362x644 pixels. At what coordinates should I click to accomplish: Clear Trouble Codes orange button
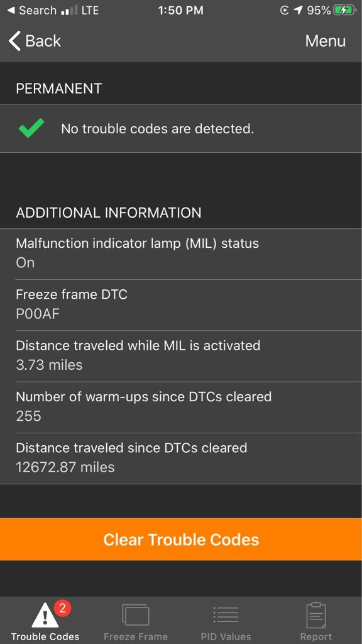[181, 539]
